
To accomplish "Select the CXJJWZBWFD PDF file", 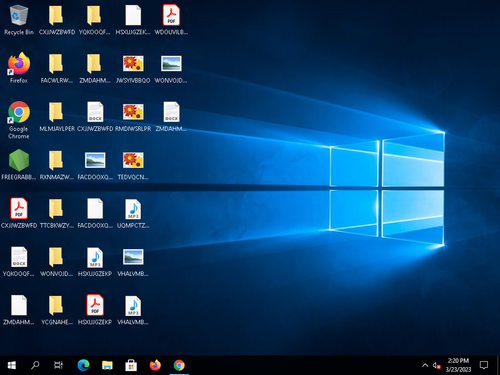I will click(19, 213).
